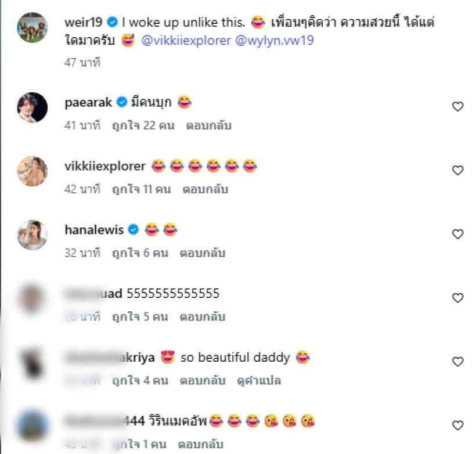Heart the 'so beautiful daddy' comment
This screenshot has width=476, height=454.
click(x=458, y=362)
